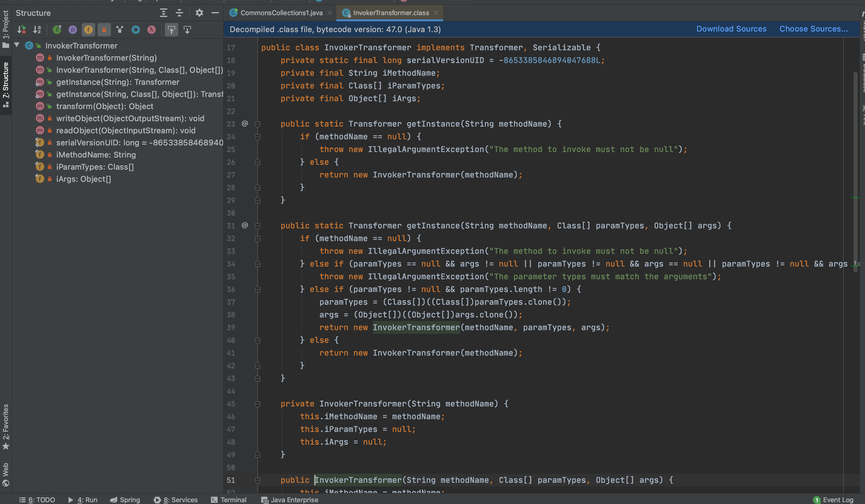Viewport: 865px width, 504px height.
Task: Toggle Show non-public members lock icon
Action: point(104,30)
